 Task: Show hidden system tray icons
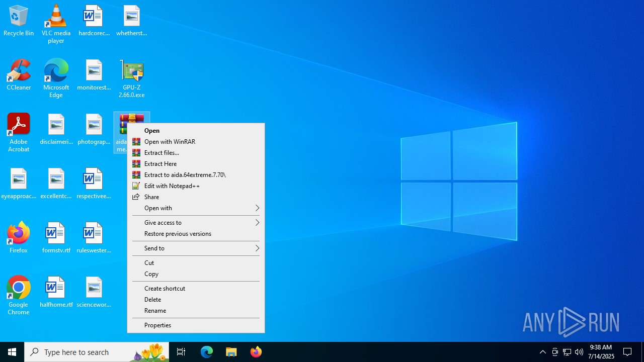[x=543, y=352]
